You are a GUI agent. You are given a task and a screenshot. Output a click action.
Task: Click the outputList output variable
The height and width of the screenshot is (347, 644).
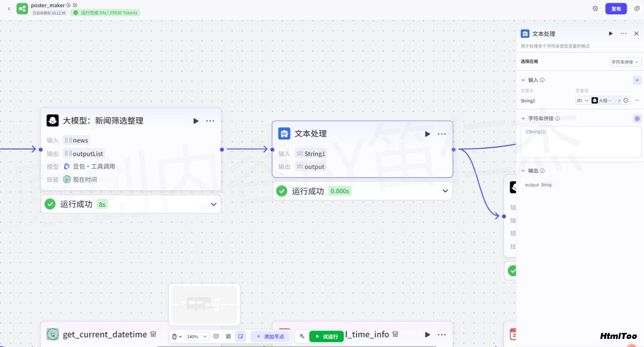[x=84, y=154]
